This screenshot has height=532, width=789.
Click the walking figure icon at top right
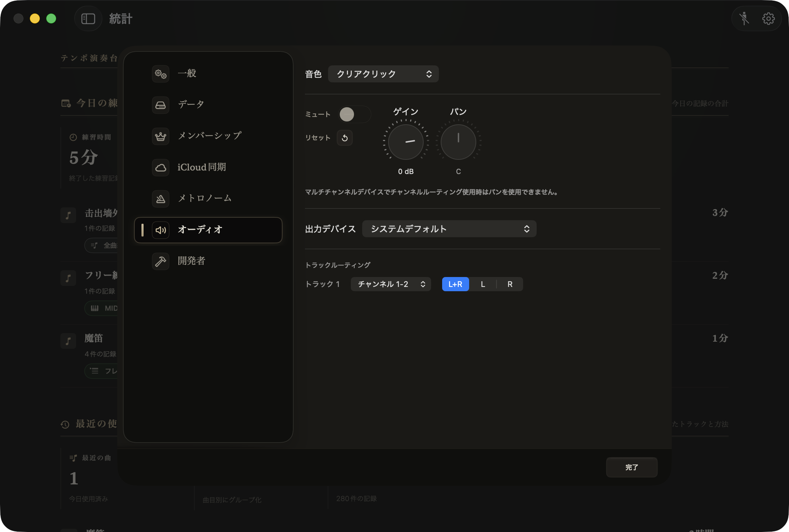(744, 18)
